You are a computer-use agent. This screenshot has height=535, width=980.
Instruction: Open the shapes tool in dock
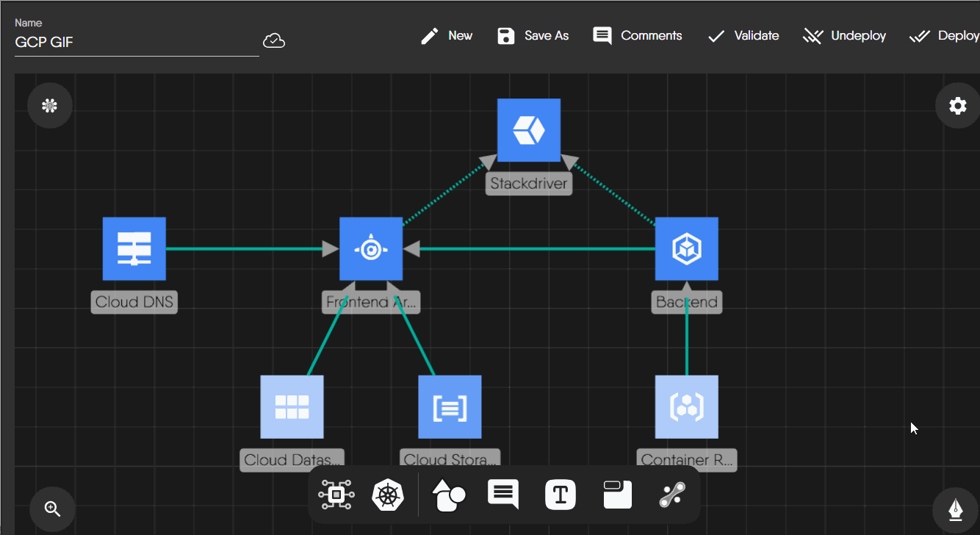coord(448,495)
